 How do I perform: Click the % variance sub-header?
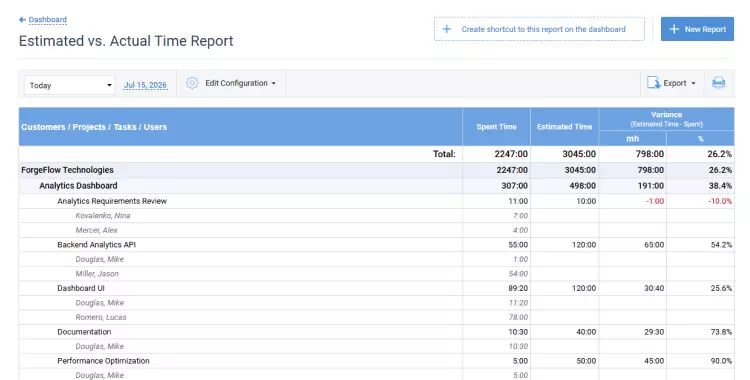pos(700,138)
